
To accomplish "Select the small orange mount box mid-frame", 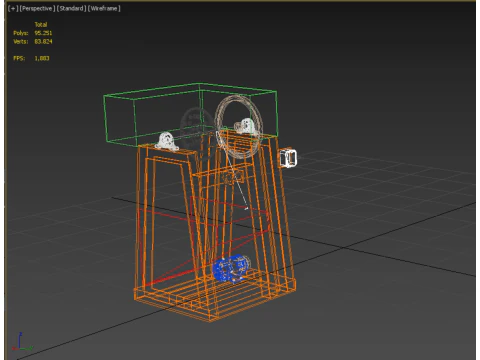I will pos(233,177).
